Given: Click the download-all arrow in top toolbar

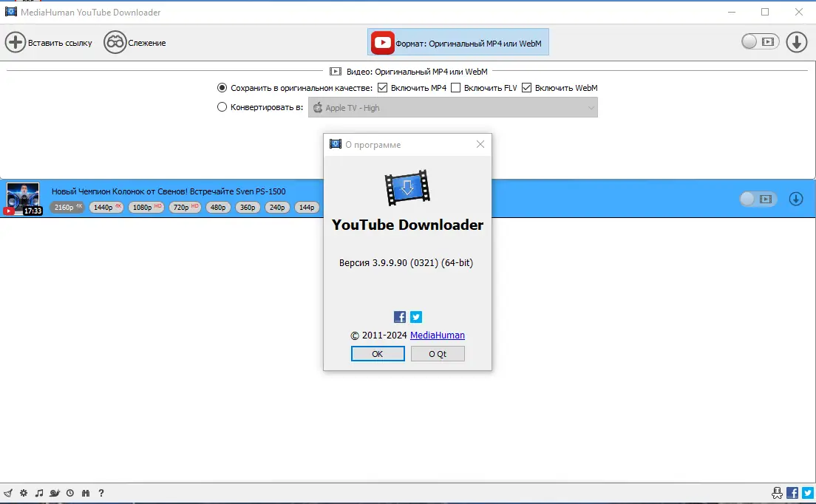Looking at the screenshot, I should pyautogui.click(x=796, y=42).
